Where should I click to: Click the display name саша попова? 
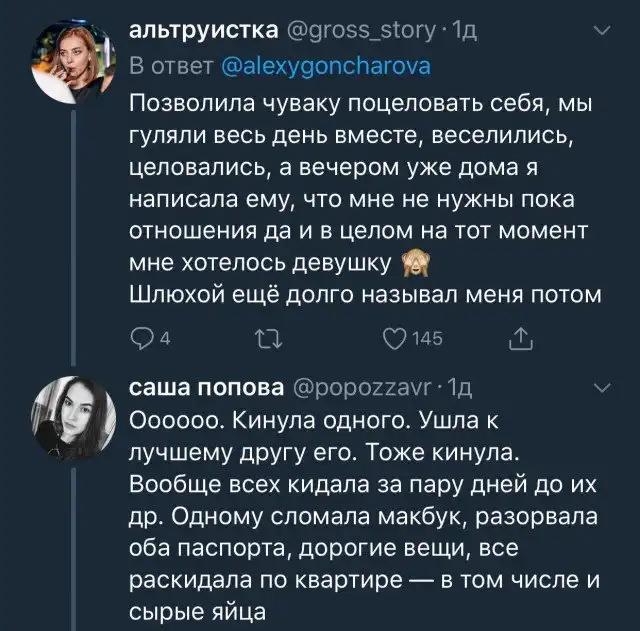pyautogui.click(x=206, y=387)
